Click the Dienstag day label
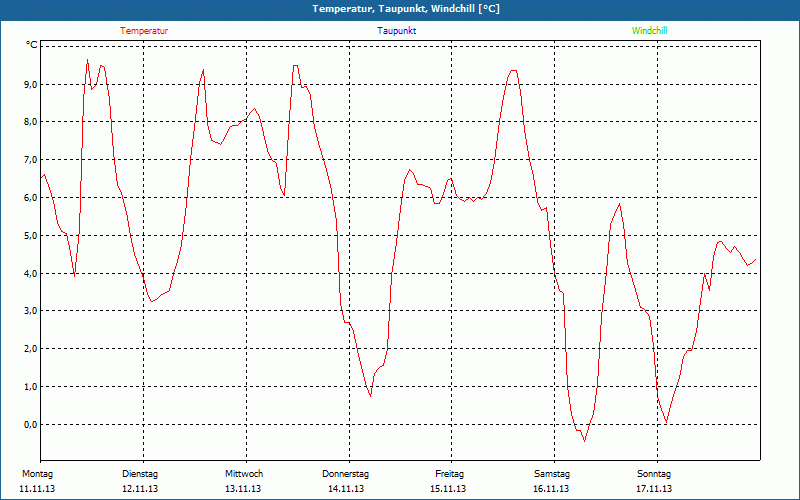 (x=140, y=474)
